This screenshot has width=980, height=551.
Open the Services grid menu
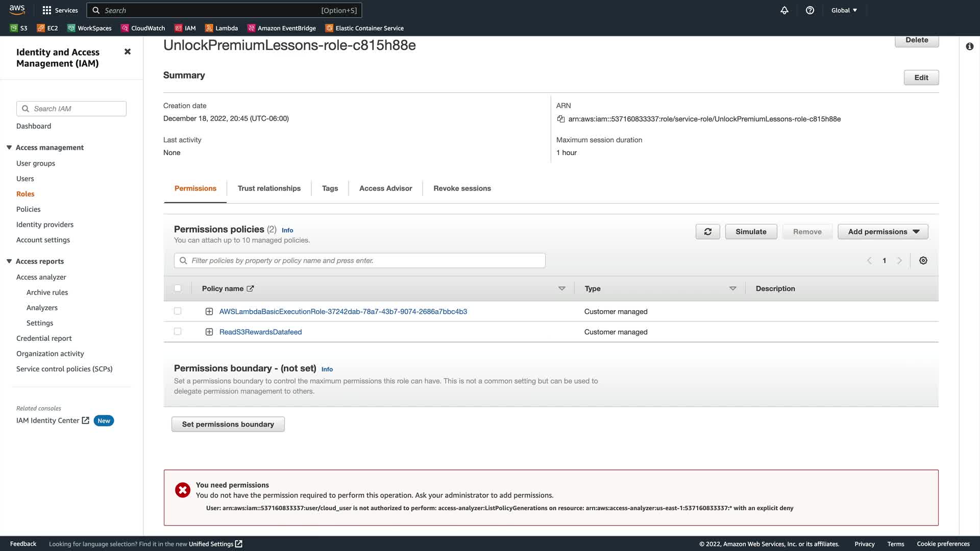tap(60, 10)
